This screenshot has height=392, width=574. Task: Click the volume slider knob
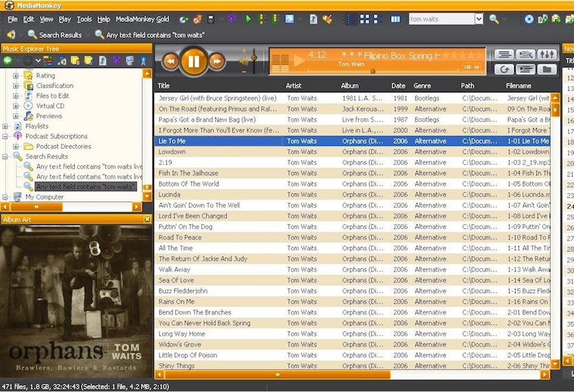coord(254,58)
